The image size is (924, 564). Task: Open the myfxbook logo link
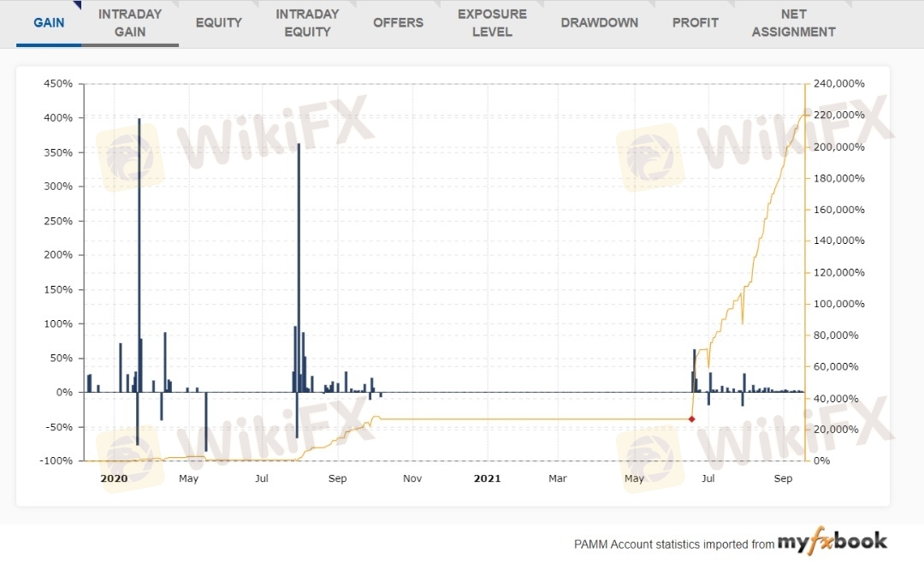[x=832, y=543]
